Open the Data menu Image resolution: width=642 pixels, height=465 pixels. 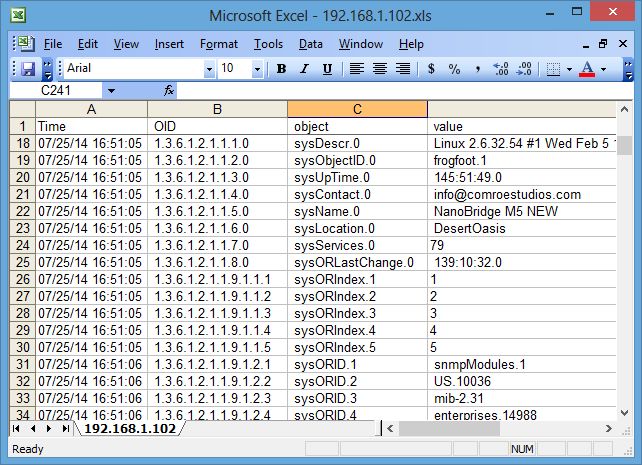[x=310, y=44]
